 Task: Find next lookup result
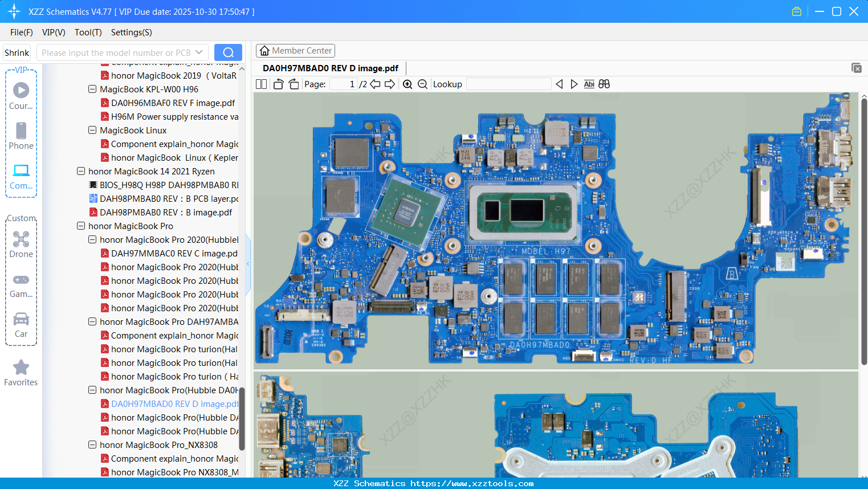pyautogui.click(x=574, y=84)
